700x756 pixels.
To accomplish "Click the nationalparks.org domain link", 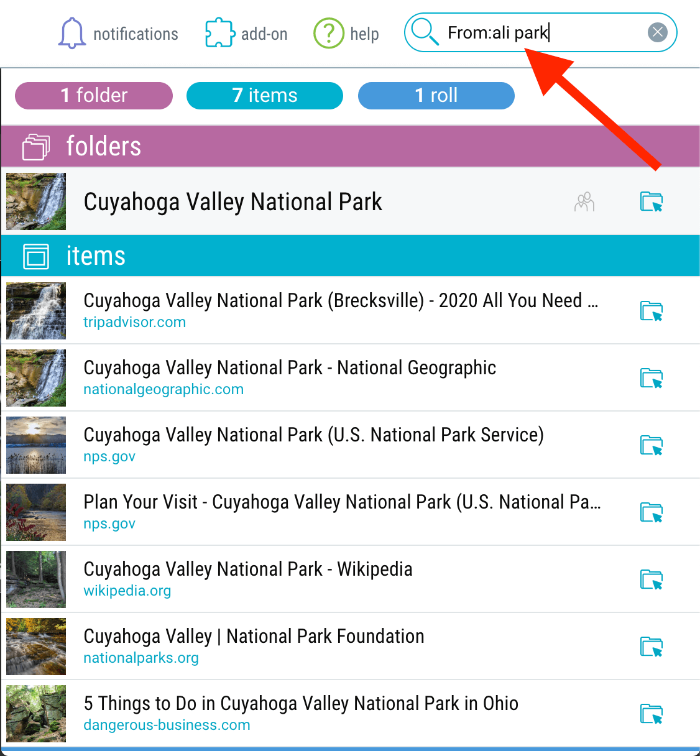I will pyautogui.click(x=141, y=658).
